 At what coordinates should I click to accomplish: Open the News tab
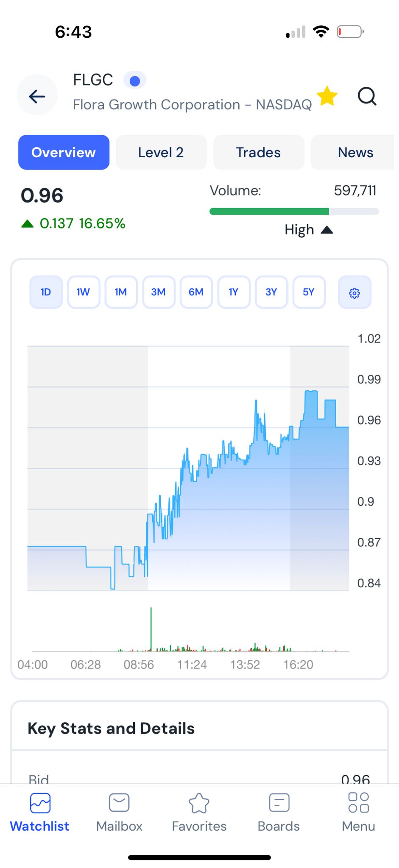(355, 153)
